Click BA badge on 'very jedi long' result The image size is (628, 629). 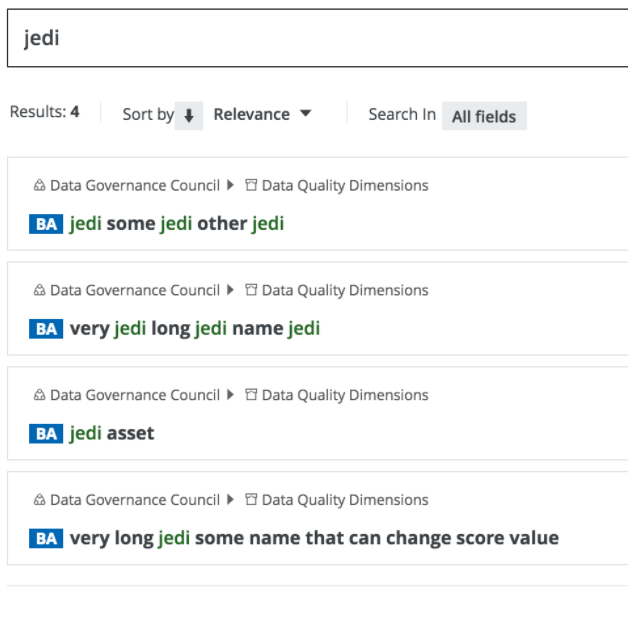click(46, 329)
